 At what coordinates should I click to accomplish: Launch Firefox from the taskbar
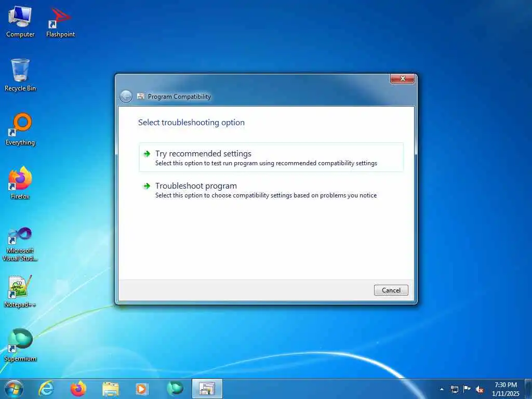[78, 389]
